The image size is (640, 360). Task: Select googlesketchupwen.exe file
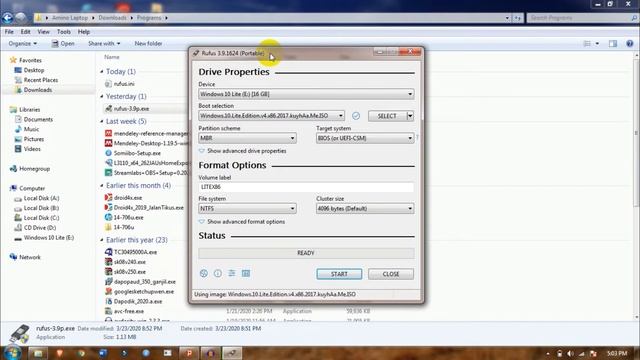coord(140,291)
